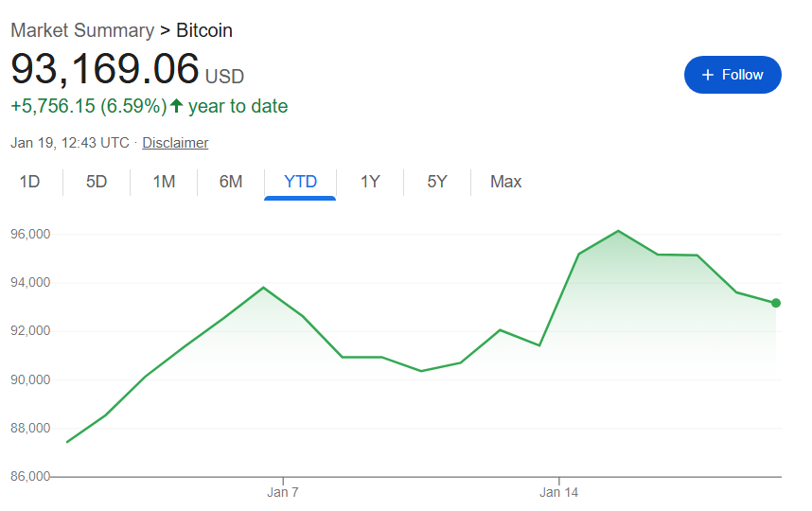The height and width of the screenshot is (511, 812).
Task: Click the Jan 7 date label
Action: pos(282,492)
